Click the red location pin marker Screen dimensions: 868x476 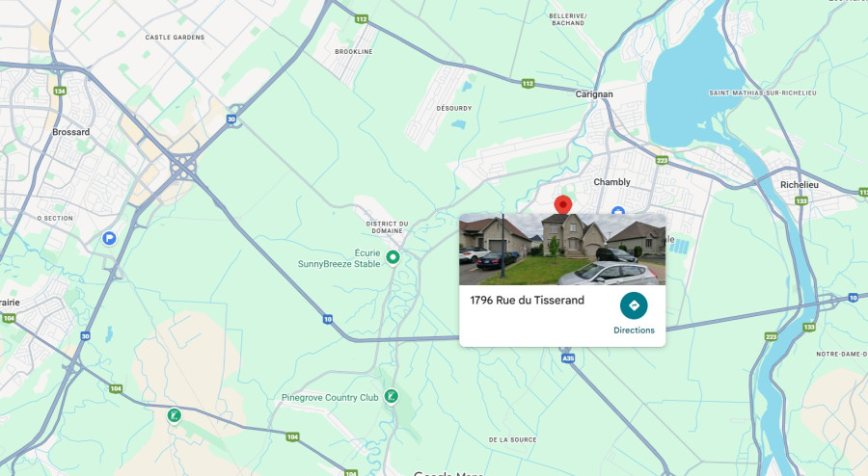tap(563, 204)
